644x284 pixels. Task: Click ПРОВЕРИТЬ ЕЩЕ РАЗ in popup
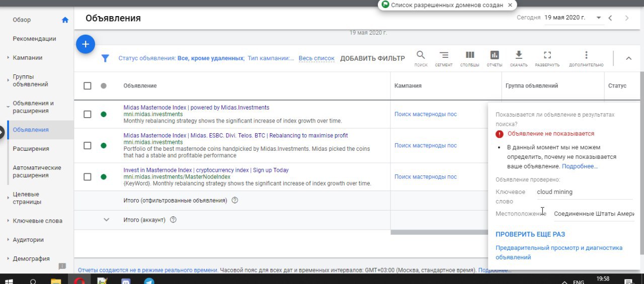click(x=530, y=234)
